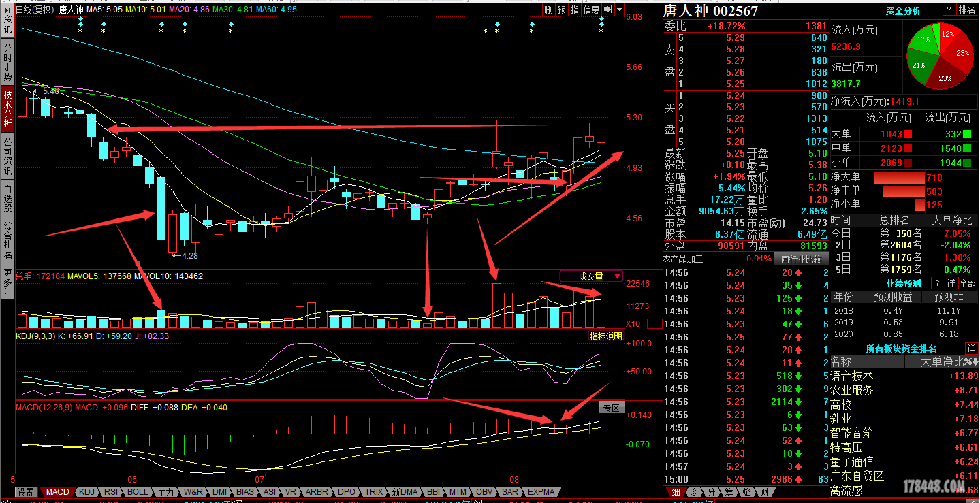Screen dimensions: 980x503
Task: Select the 焰 tab below the tick list
Action: coord(746,492)
